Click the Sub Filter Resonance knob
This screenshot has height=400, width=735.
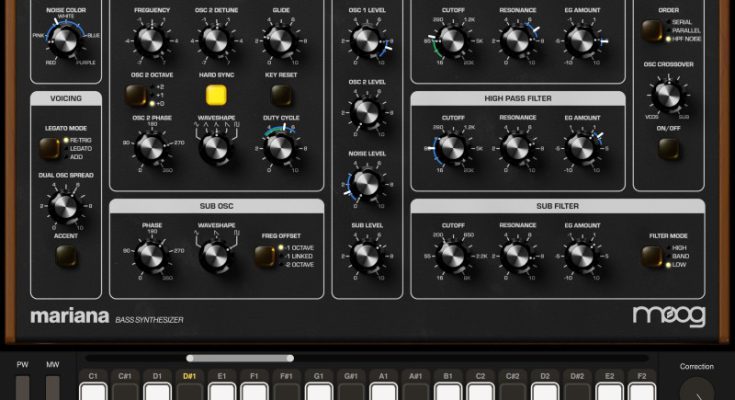point(517,256)
